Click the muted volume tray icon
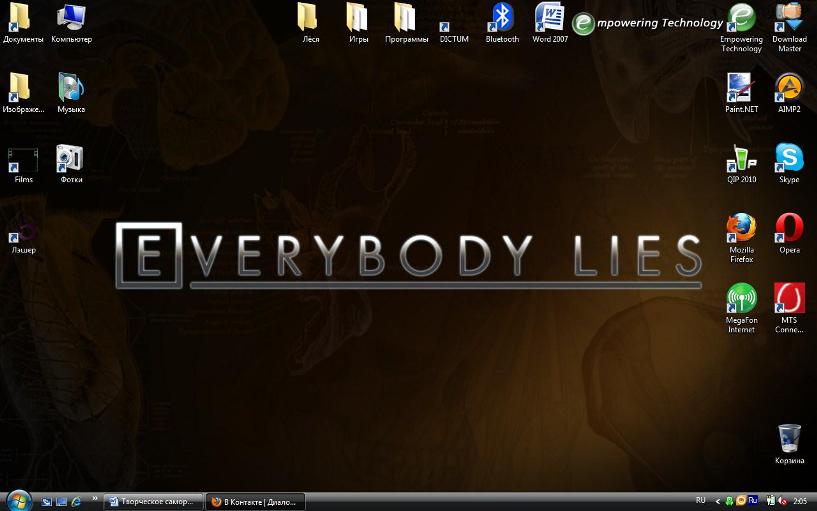Viewport: 817px width, 511px height. 782,501
